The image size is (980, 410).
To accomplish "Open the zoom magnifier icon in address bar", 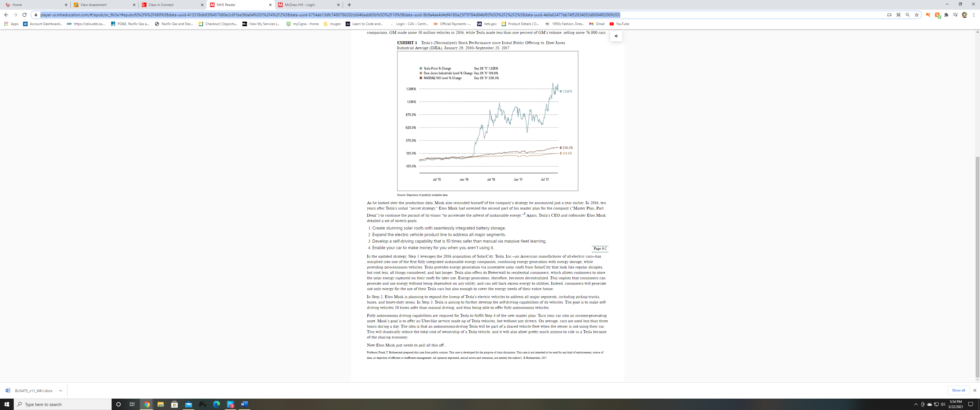I will click(907, 15).
